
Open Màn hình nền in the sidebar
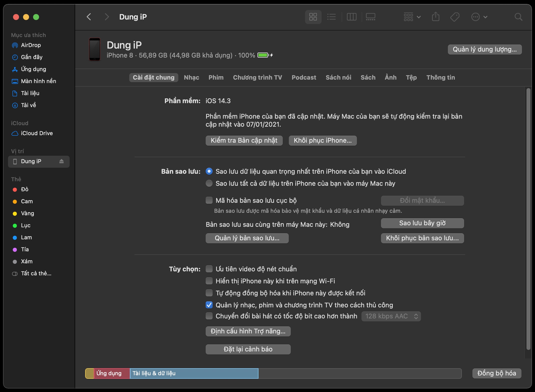click(39, 81)
